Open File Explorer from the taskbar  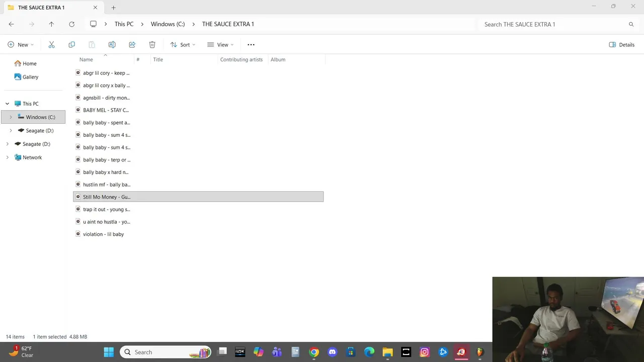click(387, 352)
